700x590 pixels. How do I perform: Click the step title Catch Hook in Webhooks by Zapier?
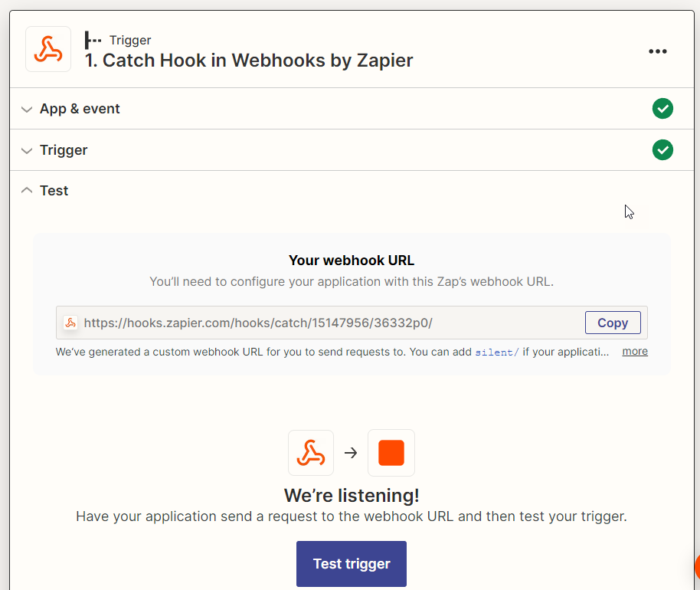click(249, 61)
